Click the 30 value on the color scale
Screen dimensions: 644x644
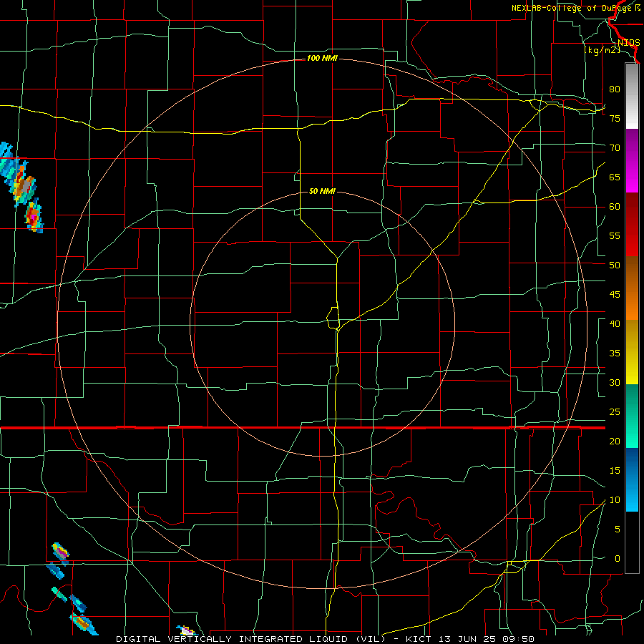(615, 383)
